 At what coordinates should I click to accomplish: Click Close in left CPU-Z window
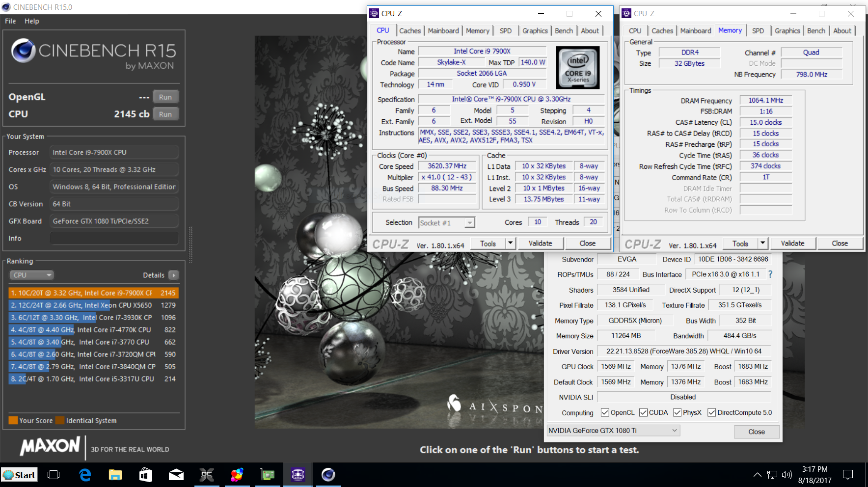pyautogui.click(x=588, y=243)
